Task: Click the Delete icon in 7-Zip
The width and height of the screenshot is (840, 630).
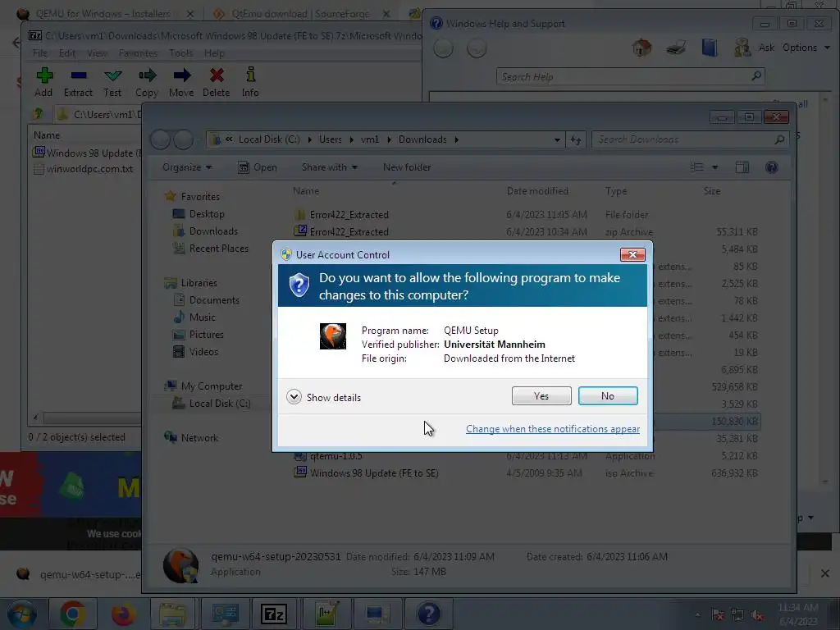Action: [217, 82]
